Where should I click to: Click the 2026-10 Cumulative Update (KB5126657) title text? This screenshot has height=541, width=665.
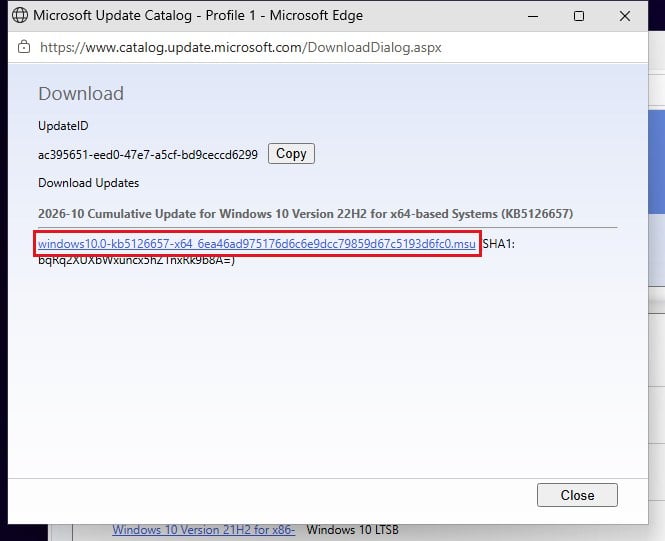(x=305, y=213)
